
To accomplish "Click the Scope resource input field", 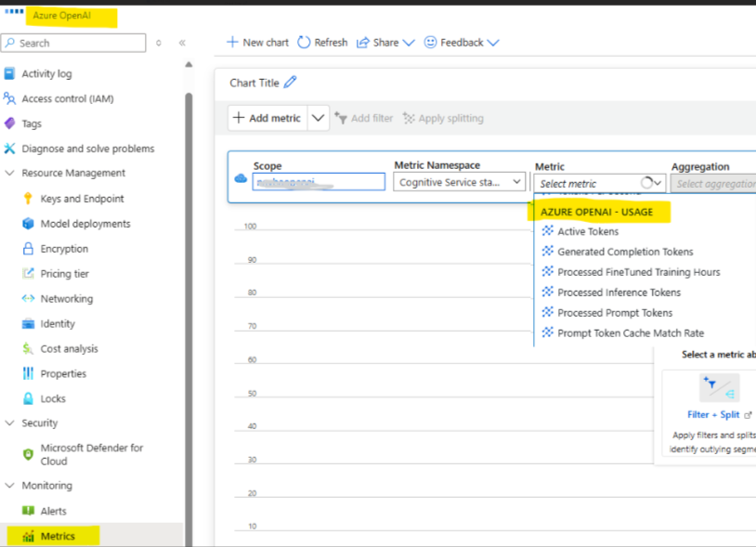I will coord(319,182).
